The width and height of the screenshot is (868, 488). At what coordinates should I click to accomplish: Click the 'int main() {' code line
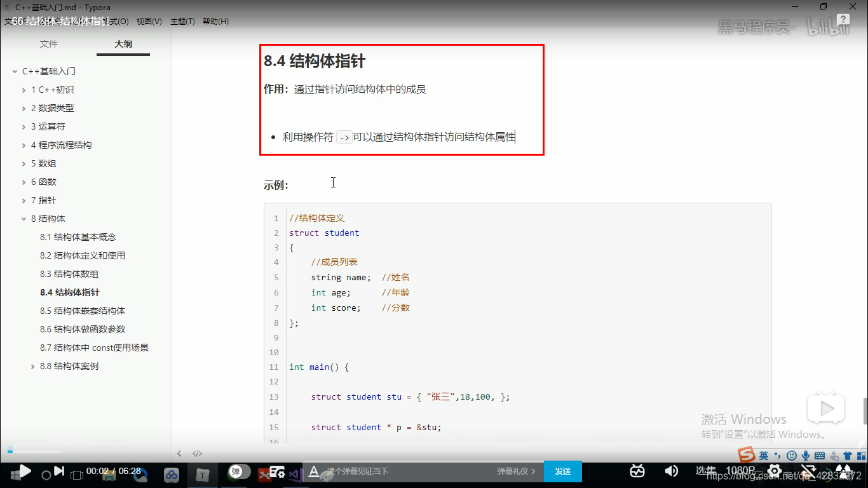pyautogui.click(x=319, y=367)
